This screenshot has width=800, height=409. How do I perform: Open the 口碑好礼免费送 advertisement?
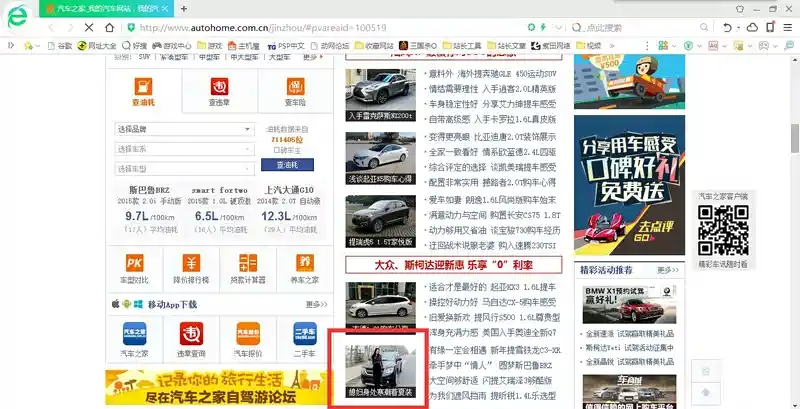[629, 185]
